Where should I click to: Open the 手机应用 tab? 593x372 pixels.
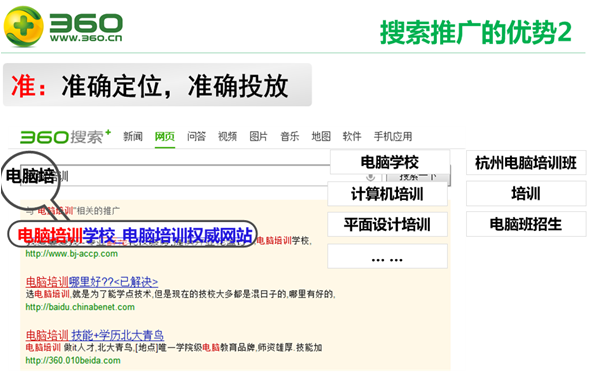tap(393, 136)
